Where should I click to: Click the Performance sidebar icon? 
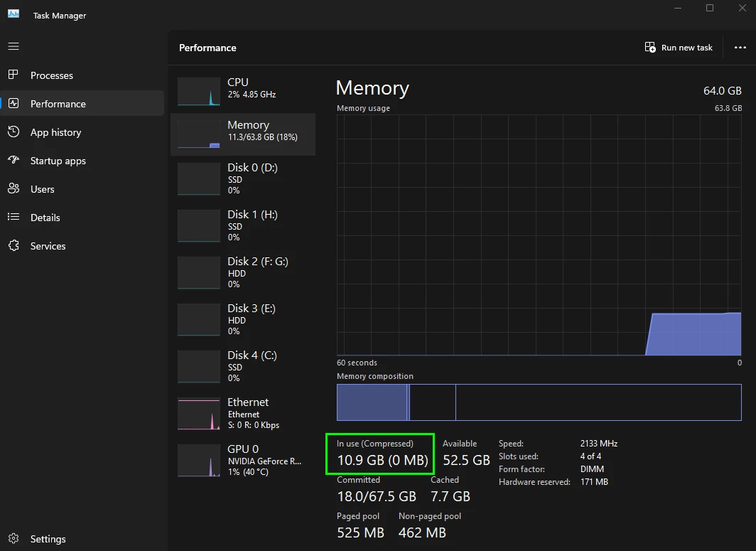13,103
